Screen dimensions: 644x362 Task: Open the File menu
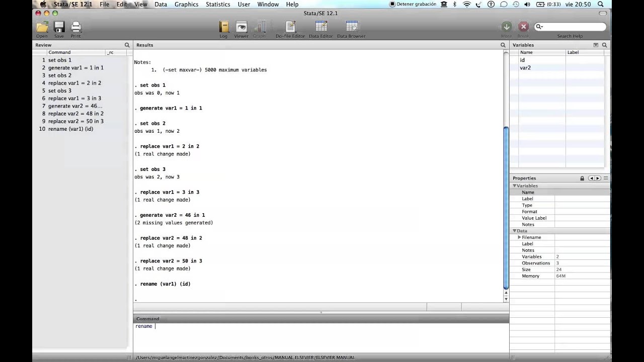click(104, 4)
